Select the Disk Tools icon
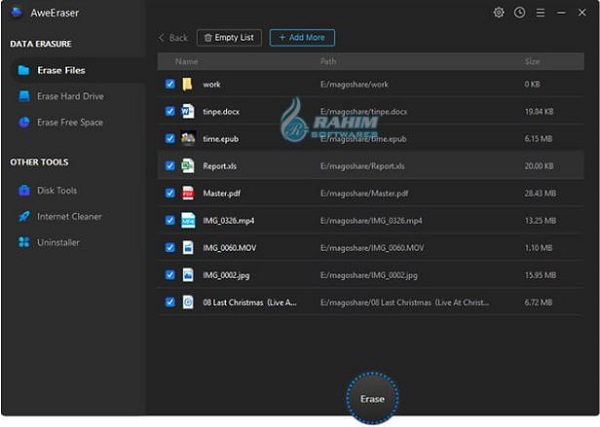Viewport: 600px width, 427px height. tap(24, 190)
